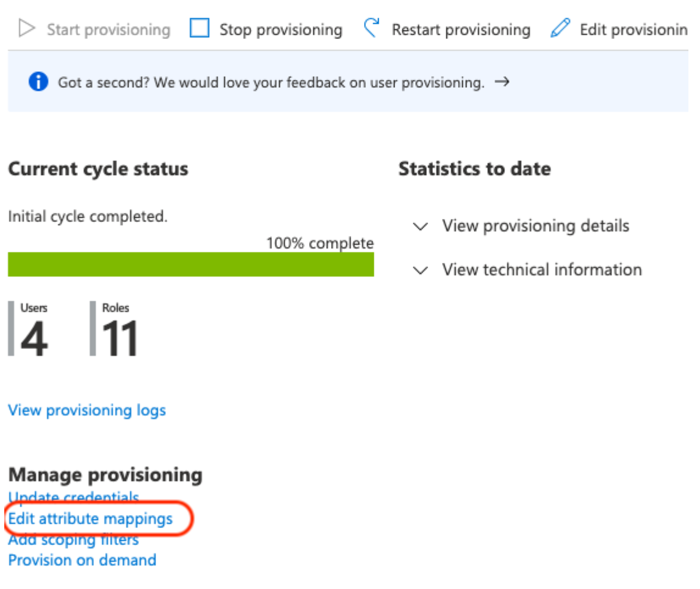Open the View provisioning logs link
Viewport: 700px width, 589px height.
click(x=87, y=410)
